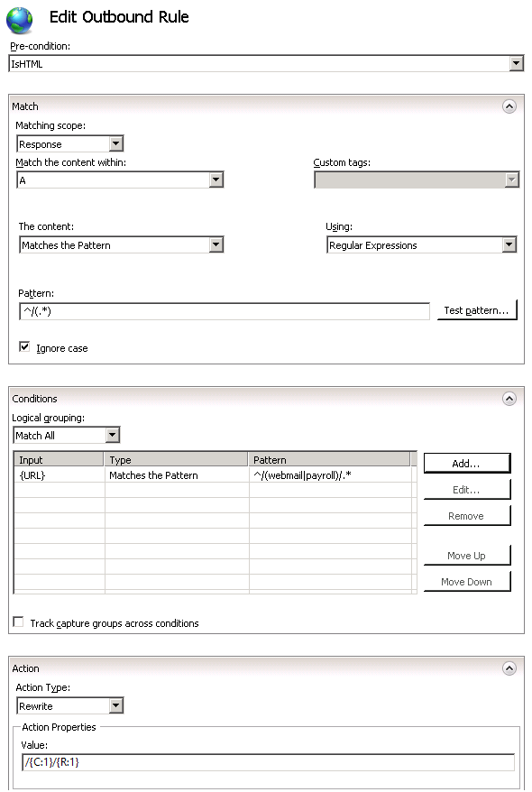Open the Matching scope dropdown
Image resolution: width=532 pixels, height=792 pixels.
[x=117, y=143]
